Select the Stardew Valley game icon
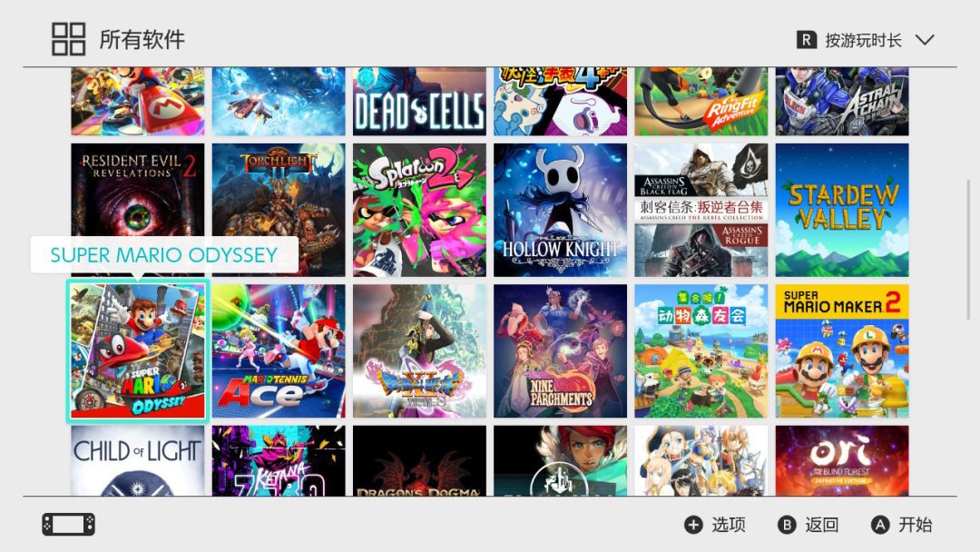The height and width of the screenshot is (552, 980). [842, 210]
